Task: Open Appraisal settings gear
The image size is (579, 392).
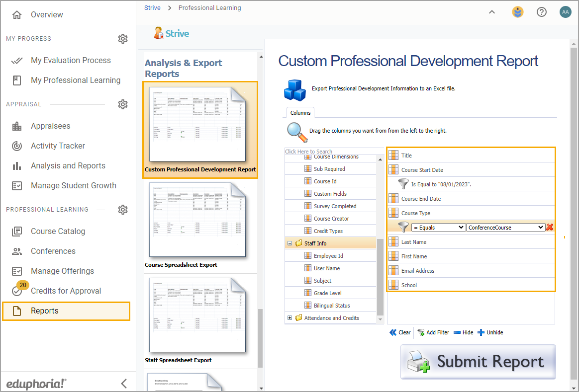Action: 122,104
